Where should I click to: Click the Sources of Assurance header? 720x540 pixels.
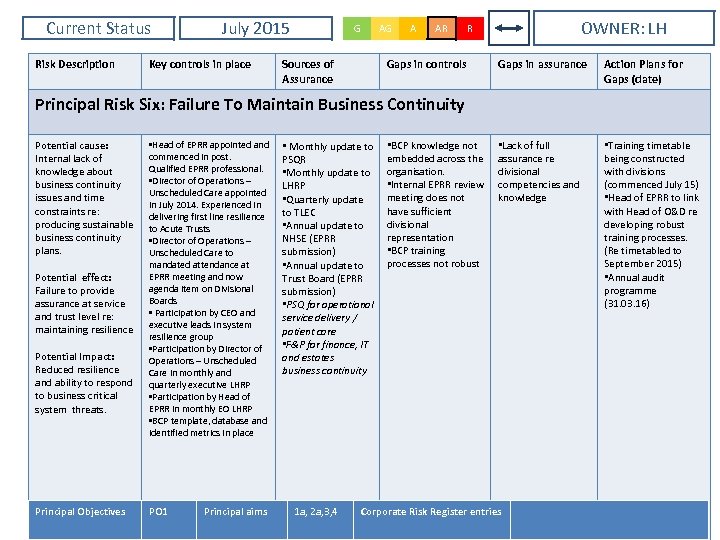pyautogui.click(x=308, y=71)
